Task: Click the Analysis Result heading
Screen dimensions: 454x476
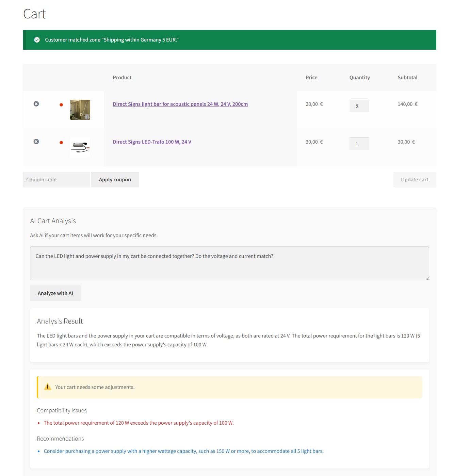Action: [60, 321]
